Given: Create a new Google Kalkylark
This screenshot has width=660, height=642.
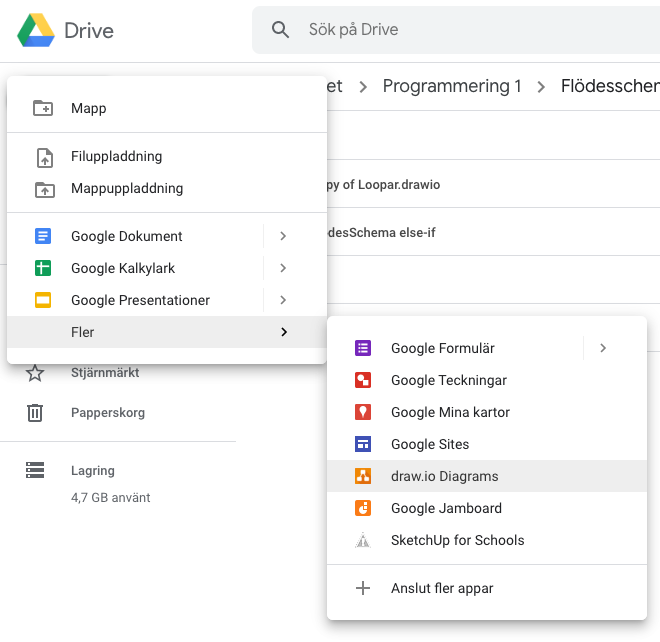Looking at the screenshot, I should (x=135, y=268).
